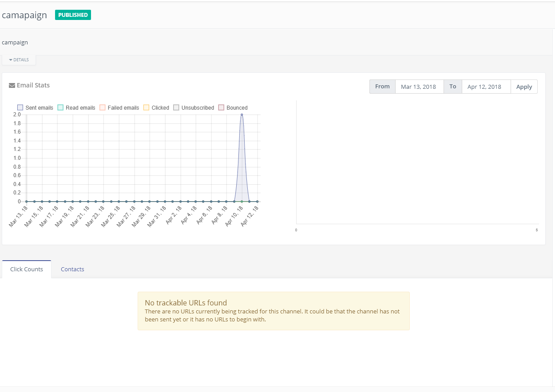Image resolution: width=555 pixels, height=392 pixels.
Task: Switch to the Click Counts tab
Action: [27, 269]
